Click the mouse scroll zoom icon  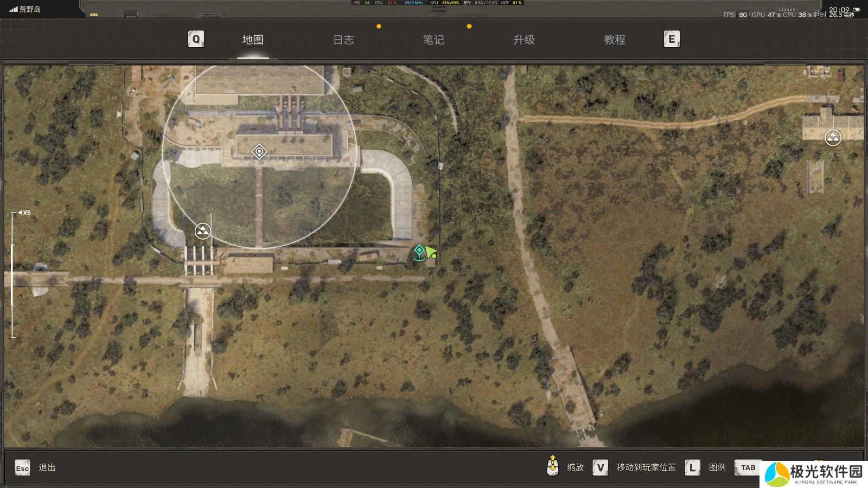pos(552,466)
